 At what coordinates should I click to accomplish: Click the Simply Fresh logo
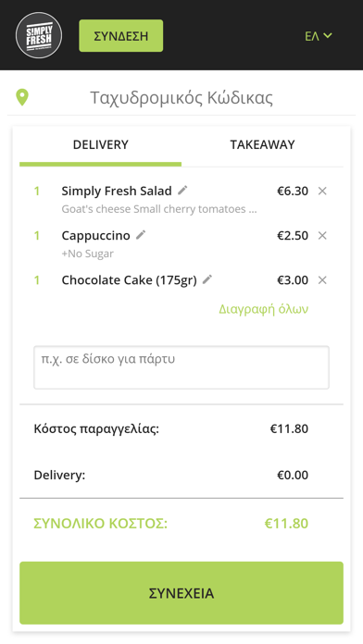coord(39,35)
